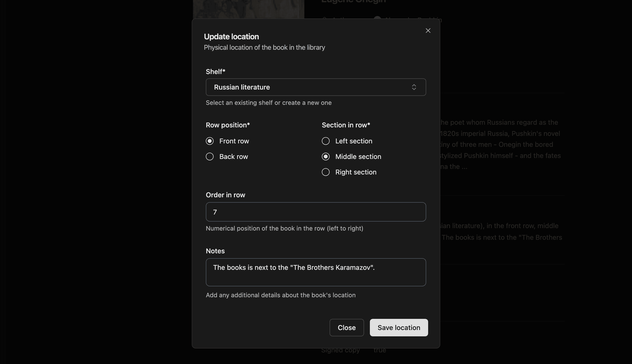Viewport: 632px width, 364px height.
Task: Select the number 7 in the order field
Action: pos(215,212)
